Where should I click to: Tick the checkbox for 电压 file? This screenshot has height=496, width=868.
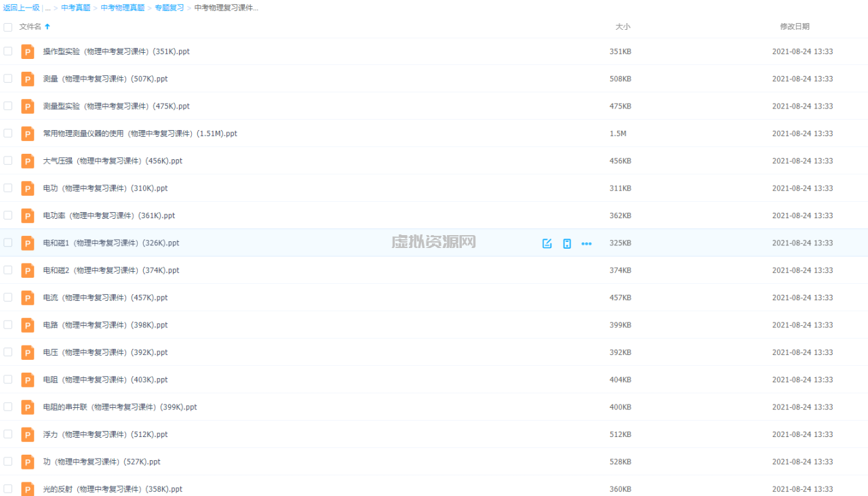[8, 352]
